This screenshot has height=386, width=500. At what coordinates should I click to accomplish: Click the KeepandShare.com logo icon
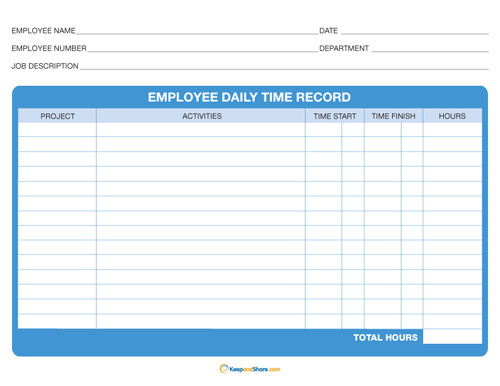pos(224,368)
